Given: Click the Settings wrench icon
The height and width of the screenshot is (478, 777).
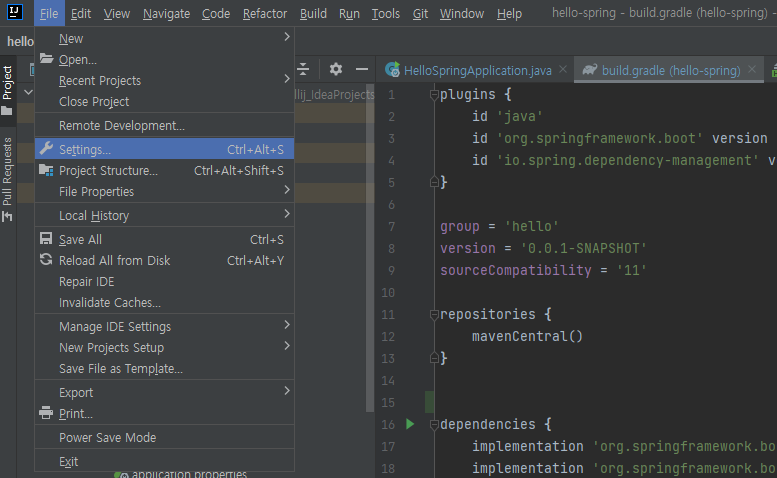Looking at the screenshot, I should 46,148.
